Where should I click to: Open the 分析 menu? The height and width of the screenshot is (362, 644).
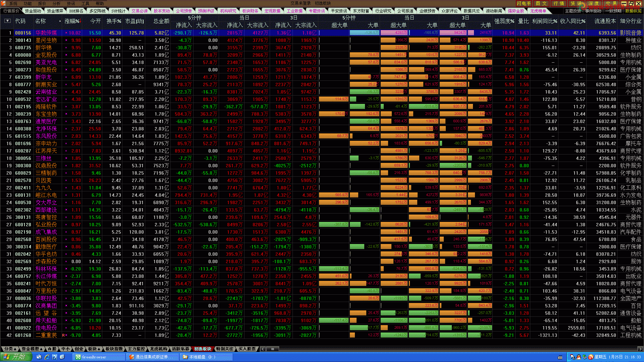tap(57, 3)
